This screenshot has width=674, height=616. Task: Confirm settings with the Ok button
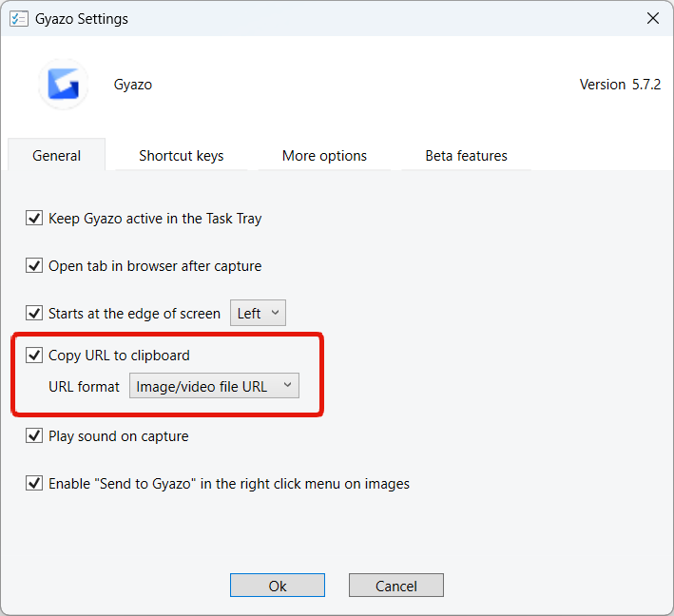click(278, 586)
